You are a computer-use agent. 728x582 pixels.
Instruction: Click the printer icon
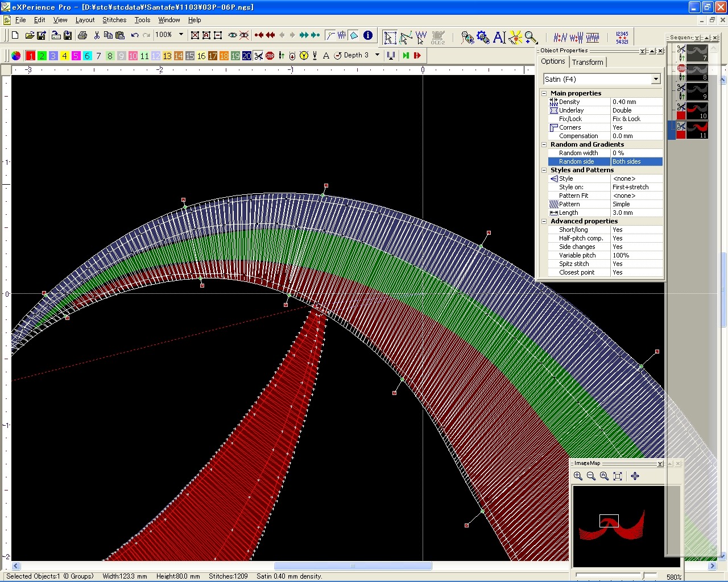[x=82, y=35]
